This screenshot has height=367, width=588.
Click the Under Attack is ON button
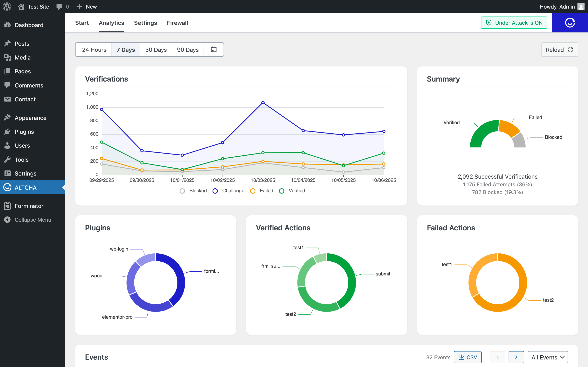coord(514,23)
